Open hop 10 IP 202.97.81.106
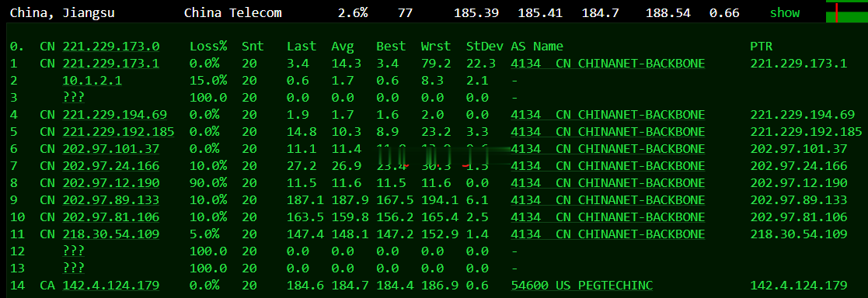The height and width of the screenshot is (298, 868). tap(110, 217)
